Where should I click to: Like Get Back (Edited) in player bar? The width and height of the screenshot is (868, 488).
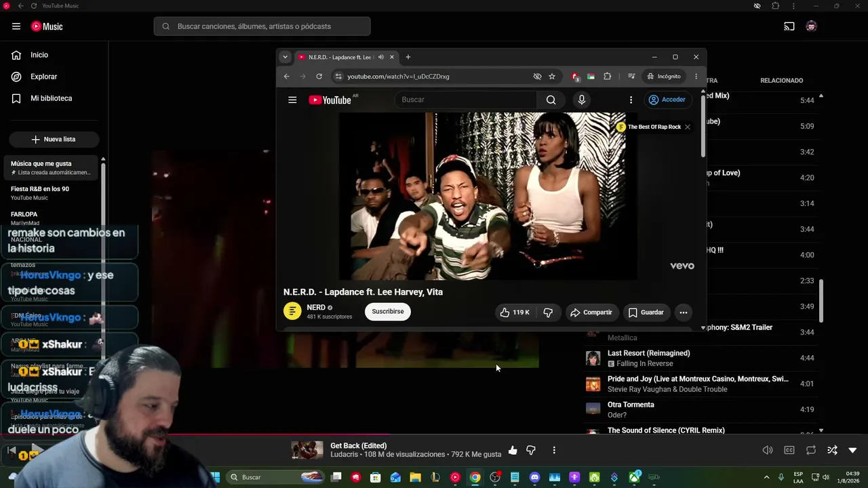(x=513, y=450)
